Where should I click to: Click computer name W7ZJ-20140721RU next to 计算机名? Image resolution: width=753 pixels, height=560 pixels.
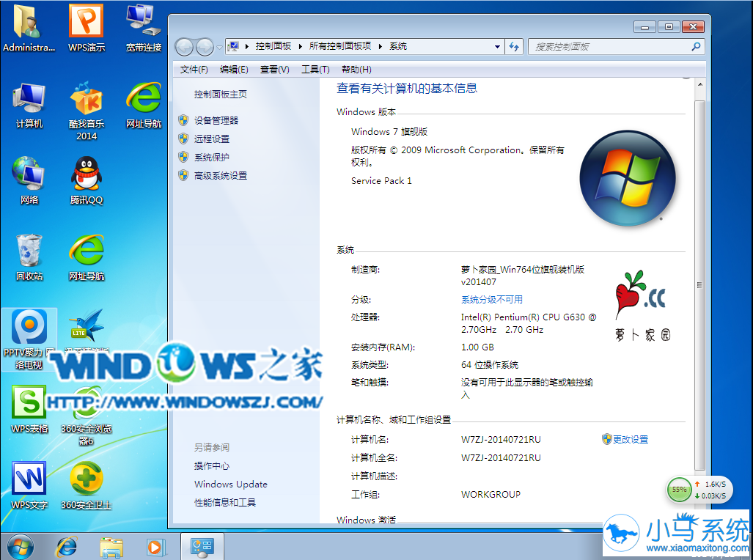click(501, 440)
